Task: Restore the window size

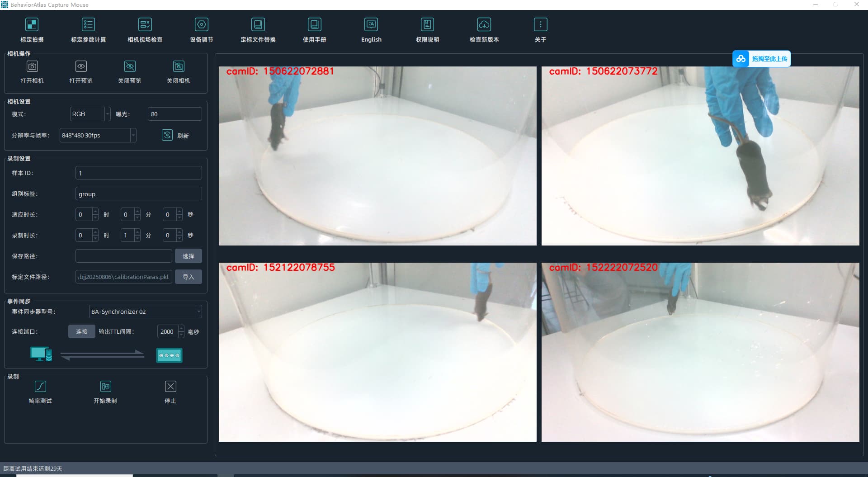Action: pos(836,5)
